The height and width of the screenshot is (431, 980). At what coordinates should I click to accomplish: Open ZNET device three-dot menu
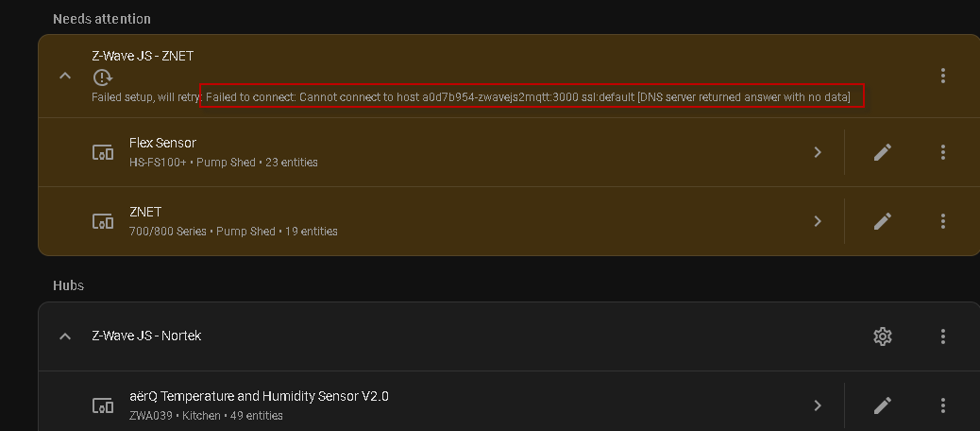pos(942,221)
